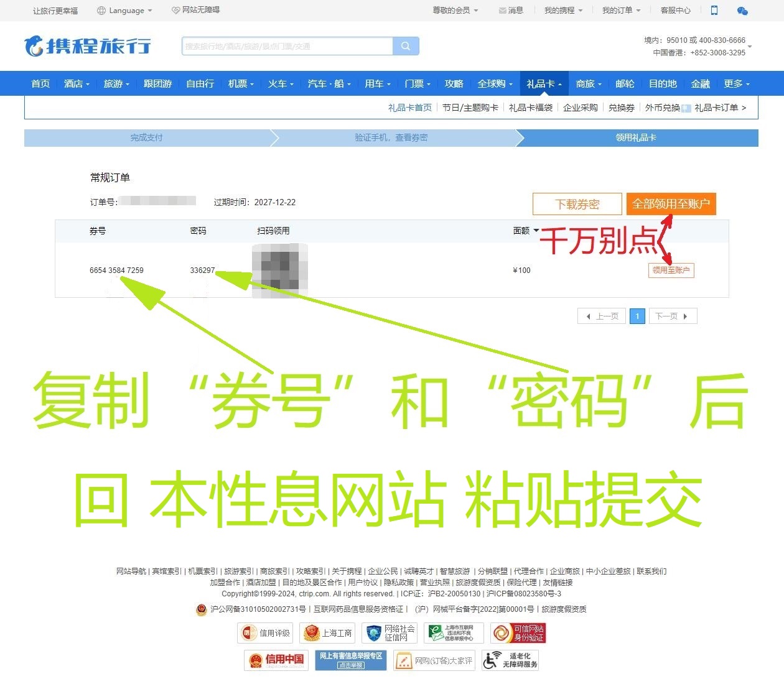Image resolution: width=784 pixels, height=684 pixels.
Task: Open the 上海工商 badge
Action: (327, 633)
